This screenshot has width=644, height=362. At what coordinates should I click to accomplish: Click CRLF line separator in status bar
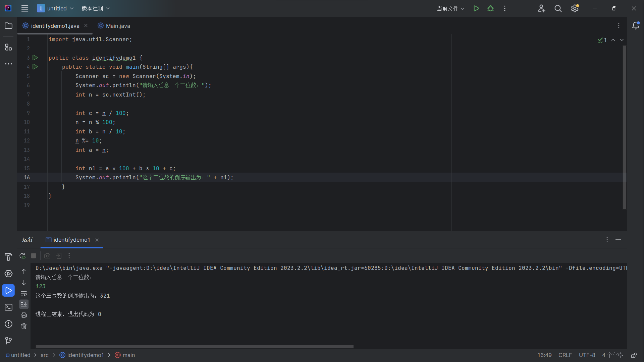click(x=565, y=355)
